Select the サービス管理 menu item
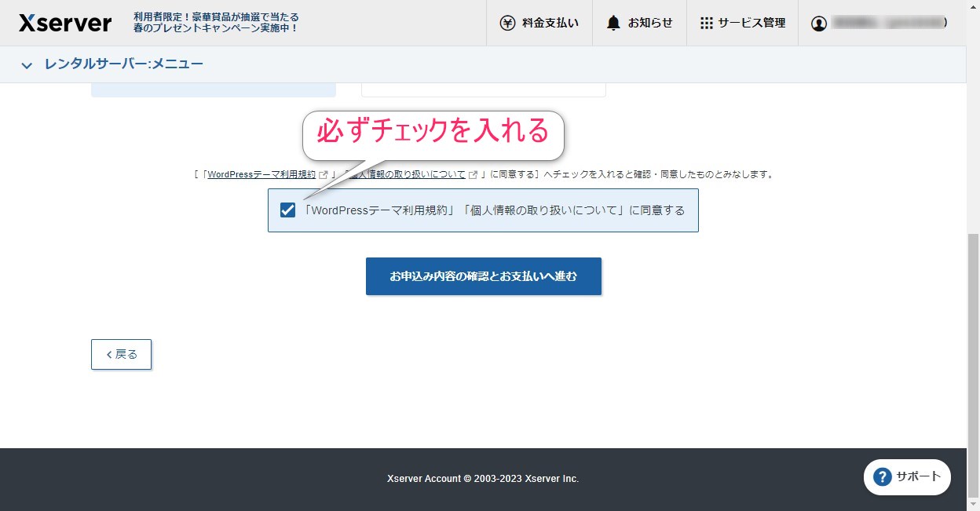Screen dimensions: 980x511 742,23
